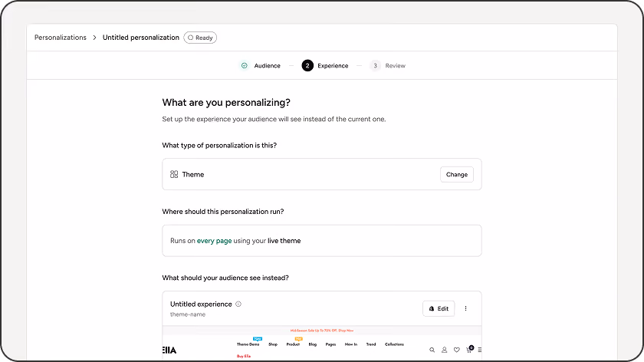
Task: Click the hamburger menu icon in preview
Action: point(480,350)
